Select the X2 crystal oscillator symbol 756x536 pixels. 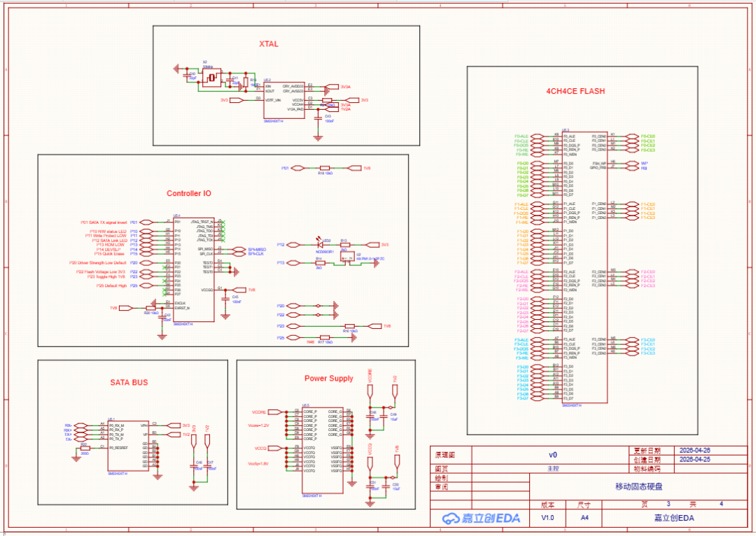tap(211, 77)
